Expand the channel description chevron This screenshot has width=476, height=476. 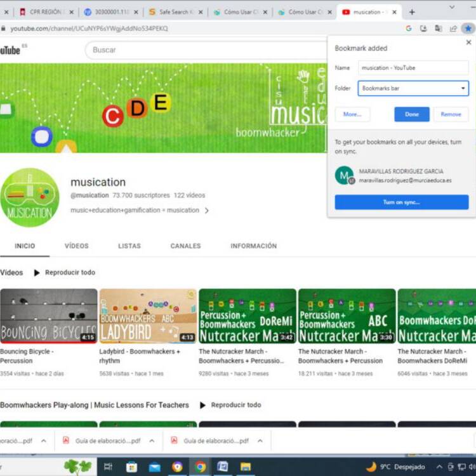coord(207,210)
